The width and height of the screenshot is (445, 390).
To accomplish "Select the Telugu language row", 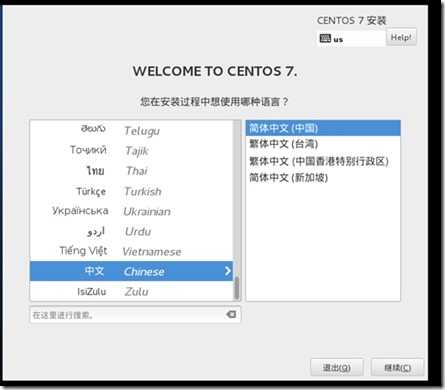I will pos(131,130).
